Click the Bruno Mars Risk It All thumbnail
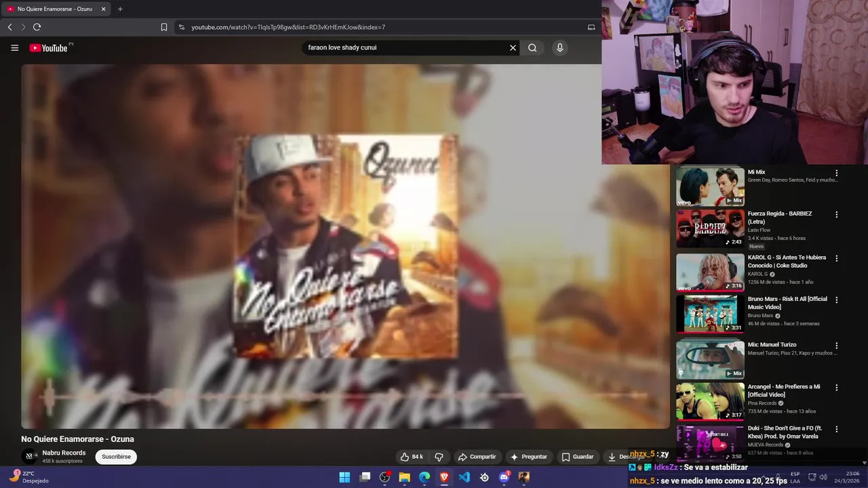868x488 pixels. click(710, 314)
